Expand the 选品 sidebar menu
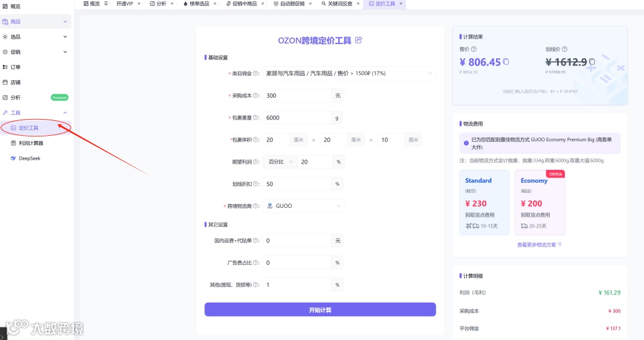The width and height of the screenshot is (644, 340). tap(35, 36)
